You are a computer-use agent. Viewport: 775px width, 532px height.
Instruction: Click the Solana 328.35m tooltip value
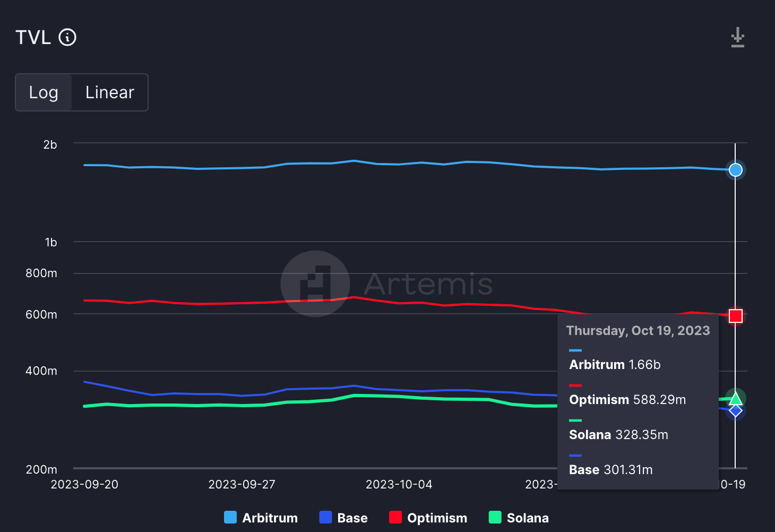click(618, 435)
